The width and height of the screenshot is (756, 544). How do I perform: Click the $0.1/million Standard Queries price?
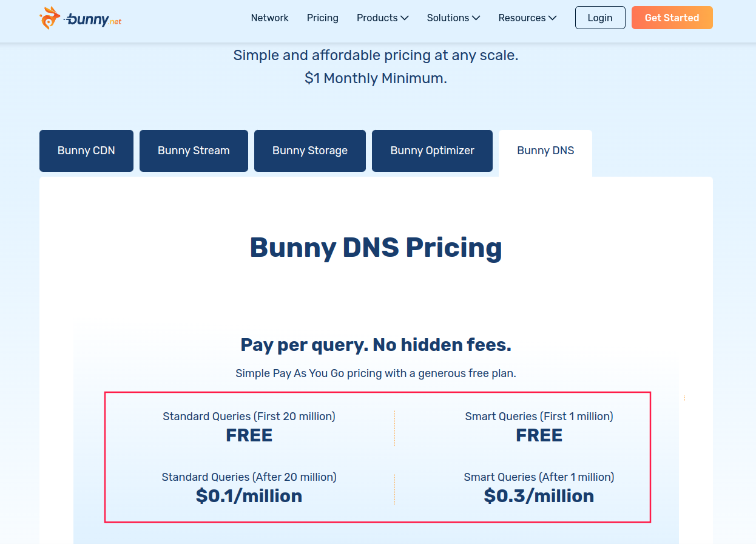tap(249, 496)
